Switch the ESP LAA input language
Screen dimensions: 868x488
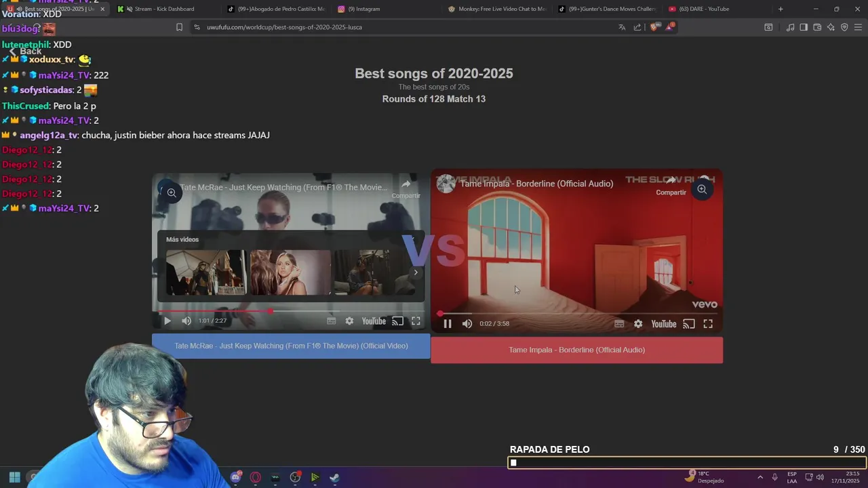[792, 477]
